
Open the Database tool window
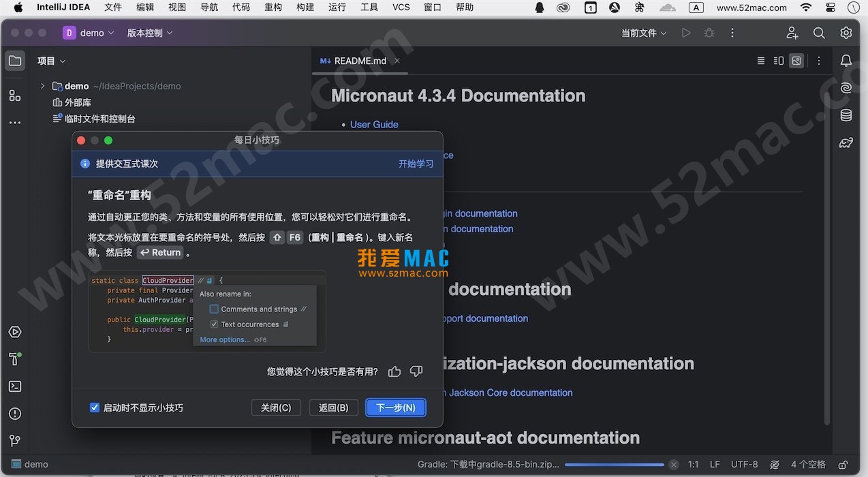pyautogui.click(x=846, y=115)
